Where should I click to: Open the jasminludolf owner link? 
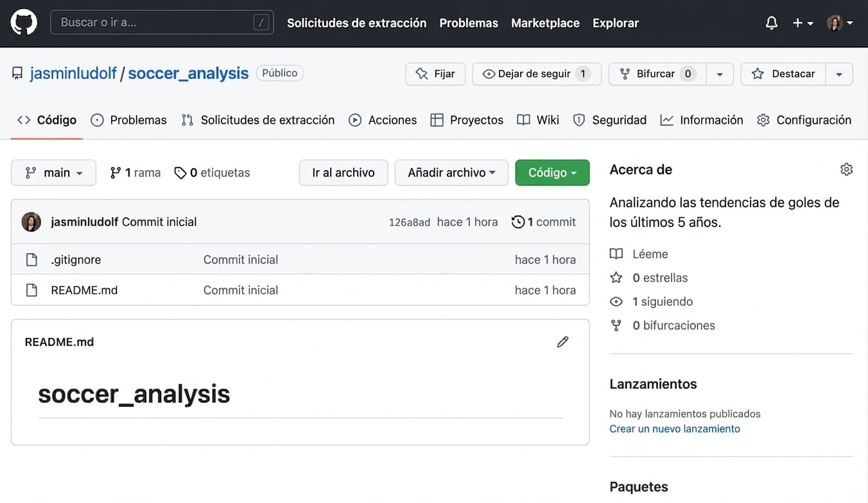(73, 73)
